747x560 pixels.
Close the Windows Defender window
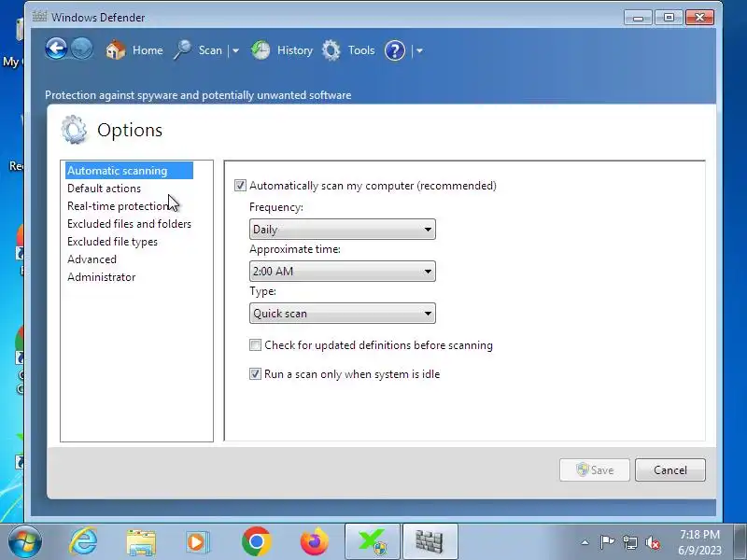(699, 18)
